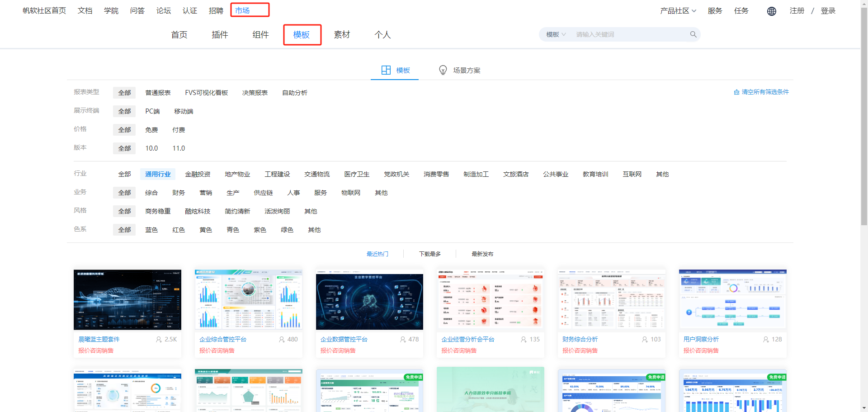Select 金融投资 industry filter

pos(198,174)
